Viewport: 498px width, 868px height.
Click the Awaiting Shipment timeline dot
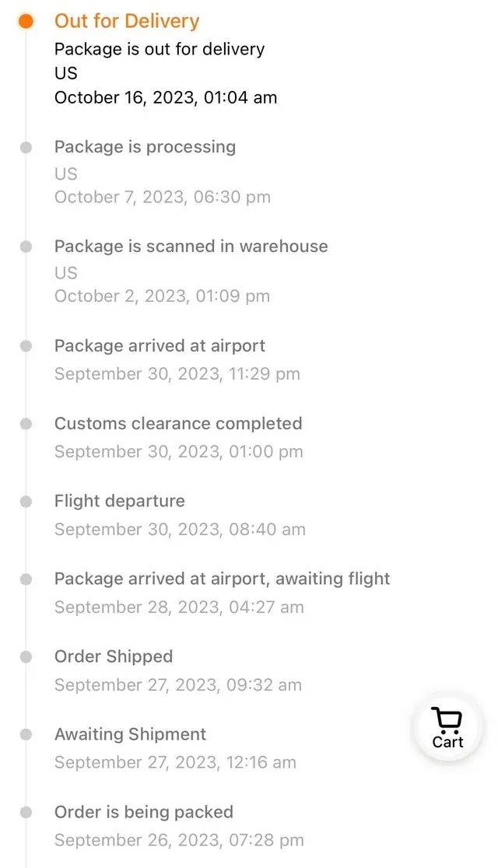(26, 735)
